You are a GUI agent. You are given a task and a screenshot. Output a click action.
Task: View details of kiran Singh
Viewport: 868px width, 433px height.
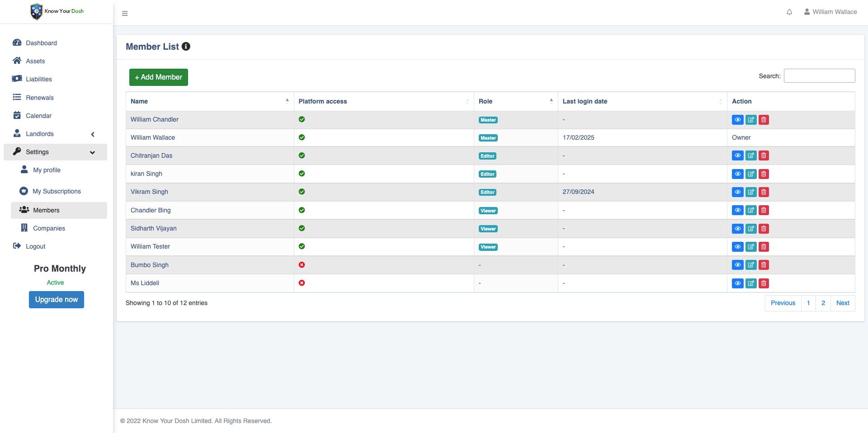pos(737,174)
